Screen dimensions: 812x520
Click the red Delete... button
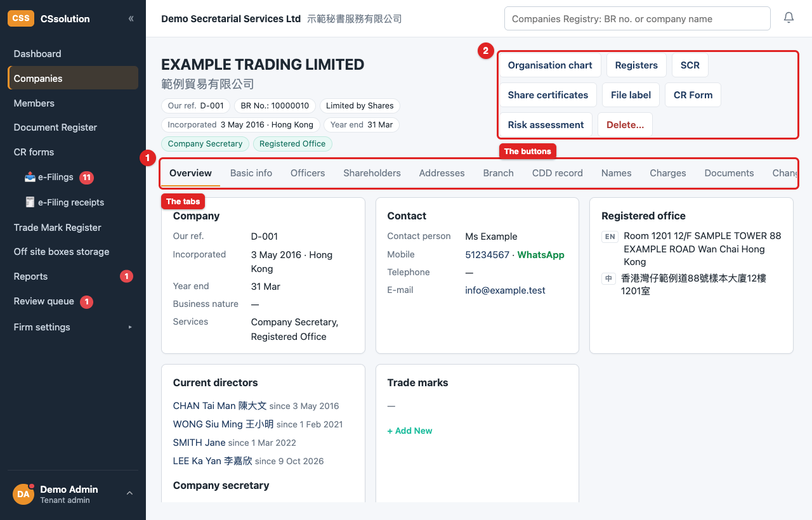click(625, 125)
